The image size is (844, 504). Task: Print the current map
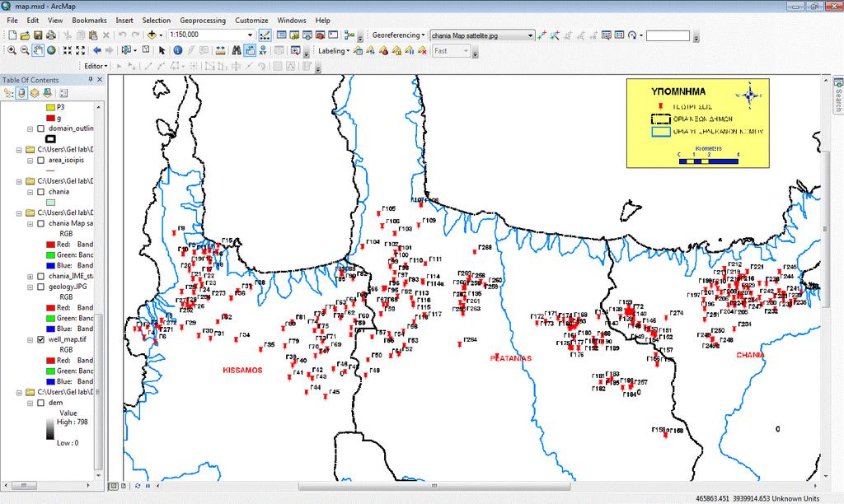click(50, 35)
